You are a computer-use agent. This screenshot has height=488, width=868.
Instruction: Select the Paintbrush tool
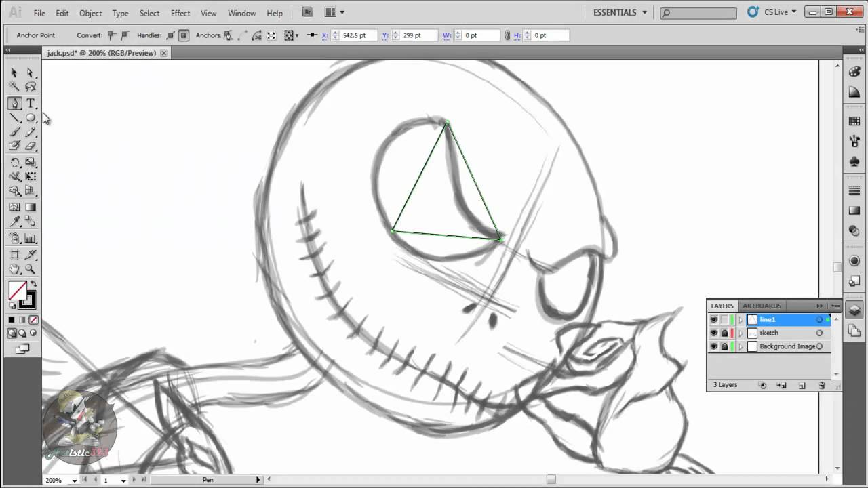pyautogui.click(x=14, y=132)
